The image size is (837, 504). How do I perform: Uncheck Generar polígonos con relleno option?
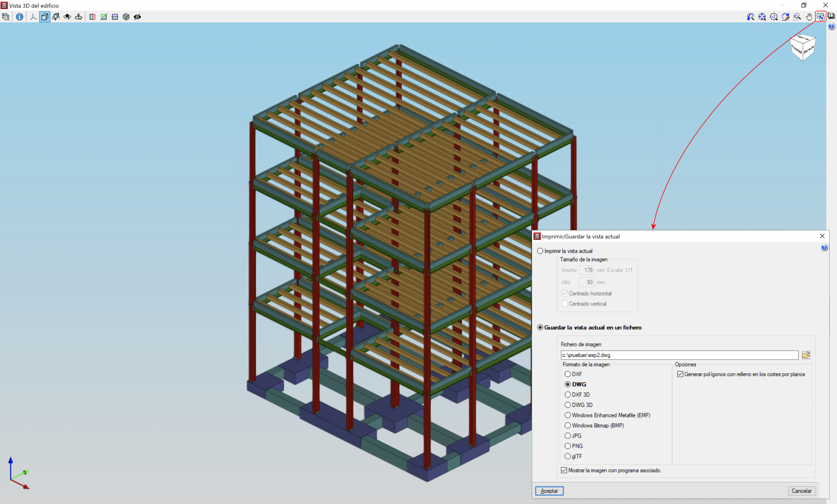tap(680, 374)
